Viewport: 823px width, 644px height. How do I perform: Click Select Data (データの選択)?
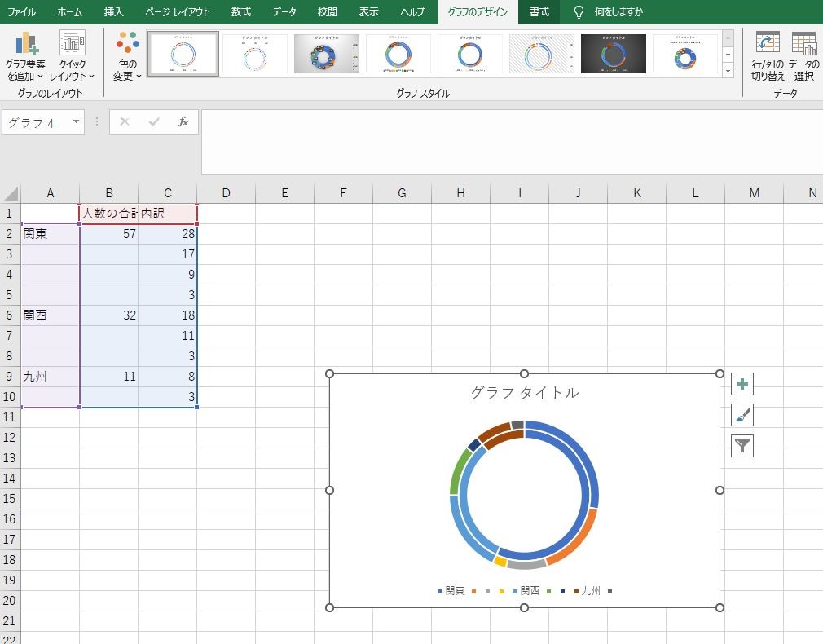click(x=803, y=55)
